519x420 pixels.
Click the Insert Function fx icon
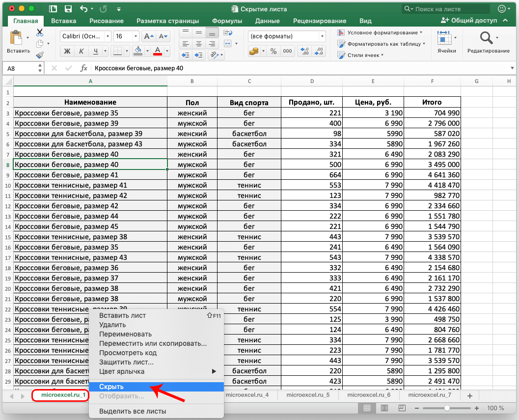(84, 68)
